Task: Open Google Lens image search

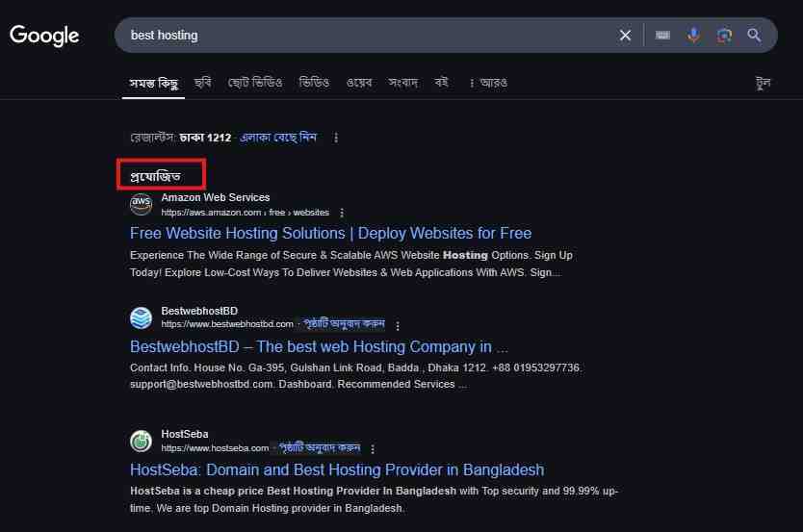Action: pos(724,36)
